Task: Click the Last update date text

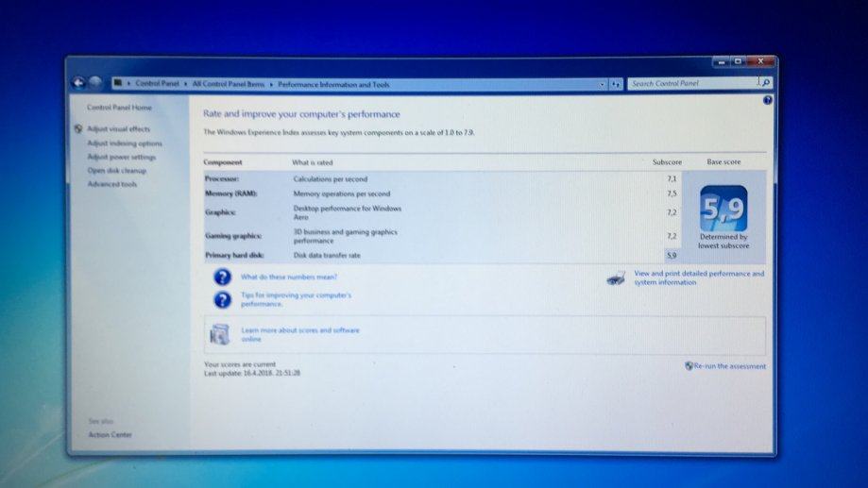Action: (x=252, y=373)
